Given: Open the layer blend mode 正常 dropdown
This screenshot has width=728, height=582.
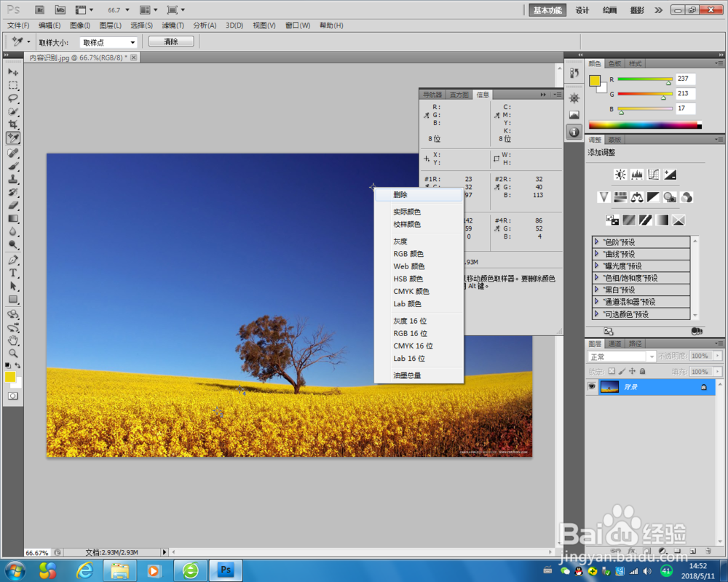Looking at the screenshot, I should pyautogui.click(x=622, y=356).
